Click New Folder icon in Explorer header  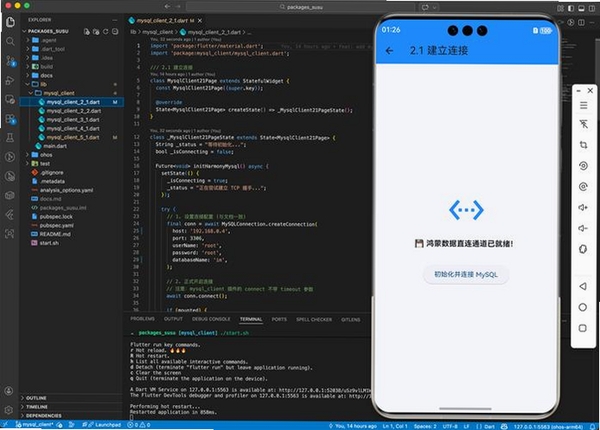tap(96, 31)
